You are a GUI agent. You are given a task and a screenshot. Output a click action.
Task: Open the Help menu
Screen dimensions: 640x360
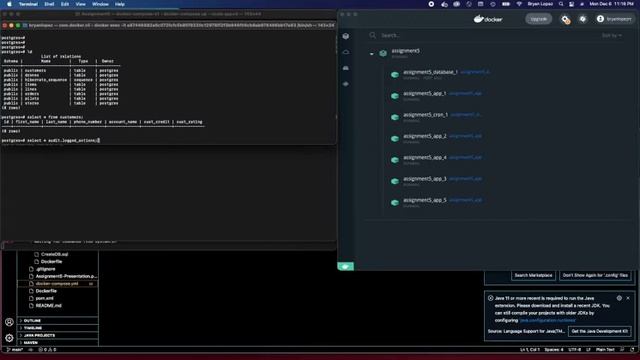[x=120, y=4]
